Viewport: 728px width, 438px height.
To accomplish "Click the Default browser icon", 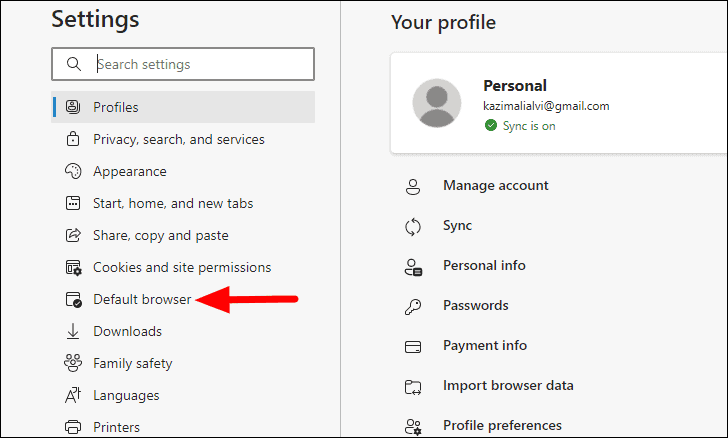I will click(73, 300).
